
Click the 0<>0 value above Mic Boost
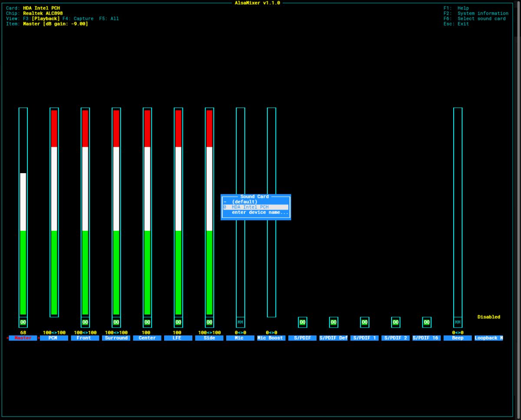tap(271, 333)
